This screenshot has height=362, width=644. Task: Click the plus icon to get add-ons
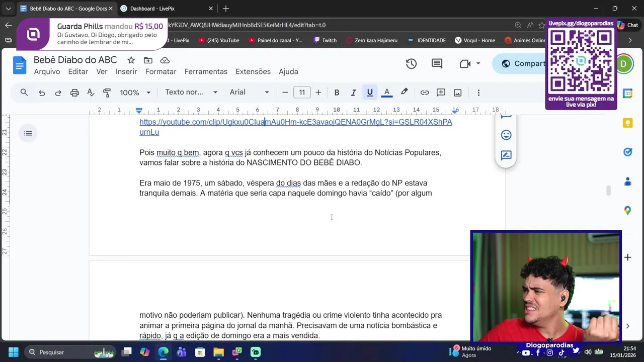click(x=627, y=257)
